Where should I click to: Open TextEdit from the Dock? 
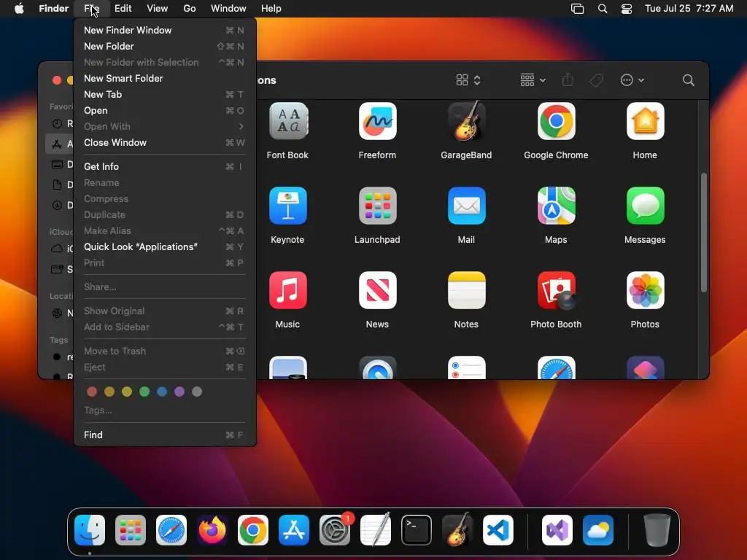coord(376,530)
